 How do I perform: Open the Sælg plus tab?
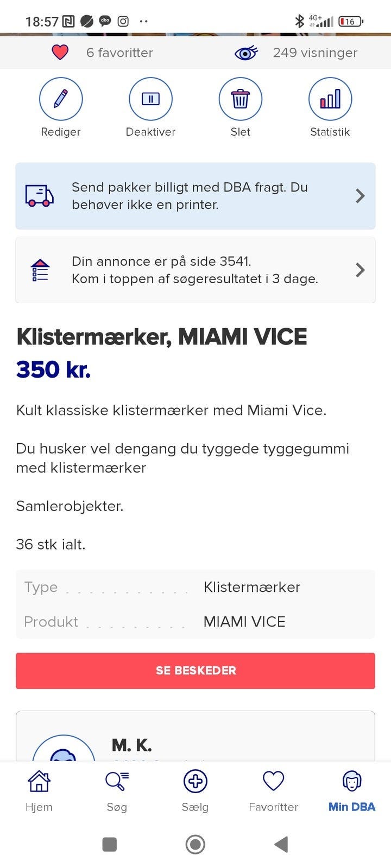pos(195,791)
